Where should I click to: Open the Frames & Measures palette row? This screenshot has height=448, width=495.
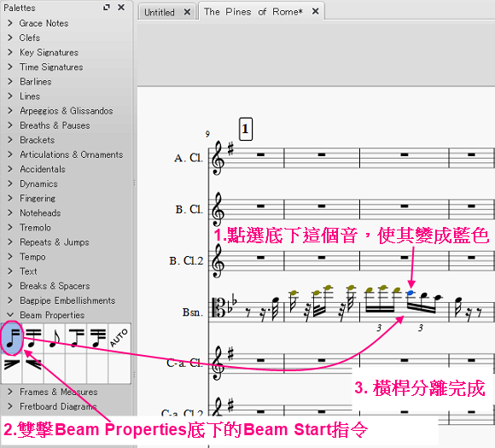[x=67, y=392]
